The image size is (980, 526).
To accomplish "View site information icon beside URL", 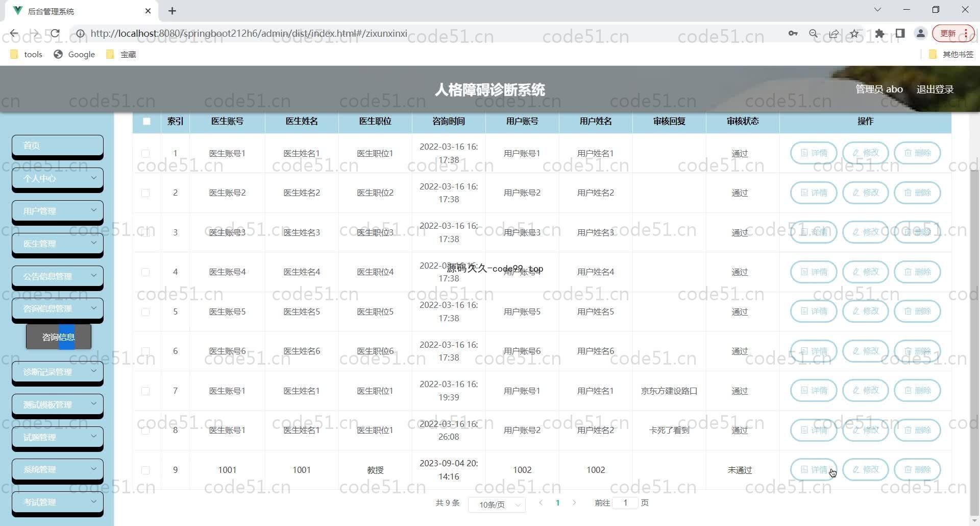I will 80,34.
